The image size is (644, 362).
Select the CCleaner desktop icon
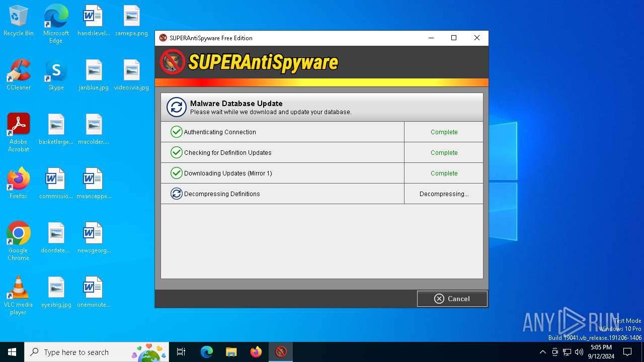19,75
